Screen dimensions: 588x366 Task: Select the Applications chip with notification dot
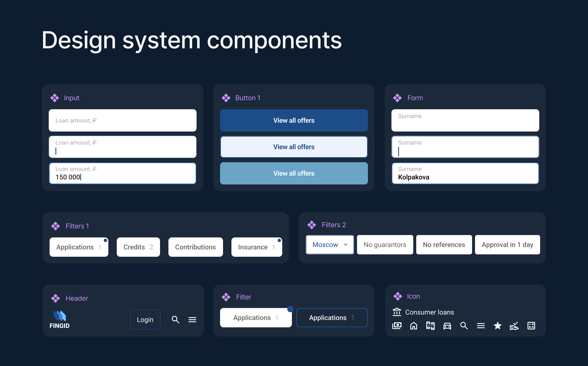point(256,318)
